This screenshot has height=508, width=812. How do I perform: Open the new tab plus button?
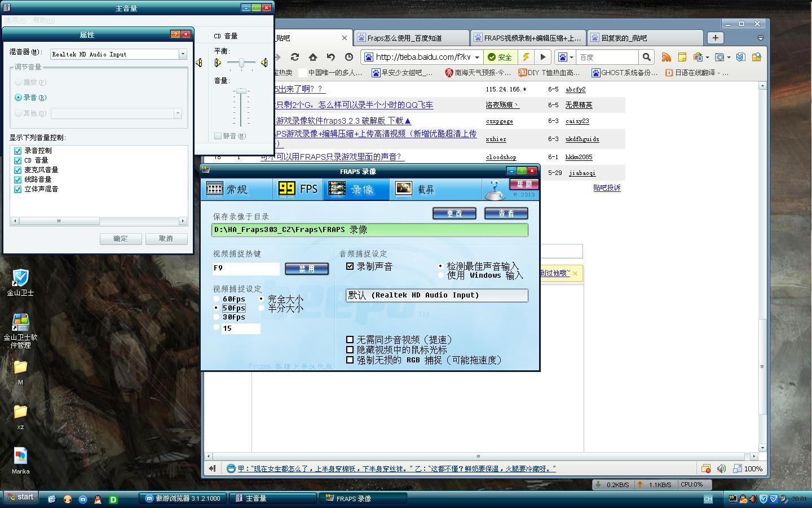pos(715,38)
